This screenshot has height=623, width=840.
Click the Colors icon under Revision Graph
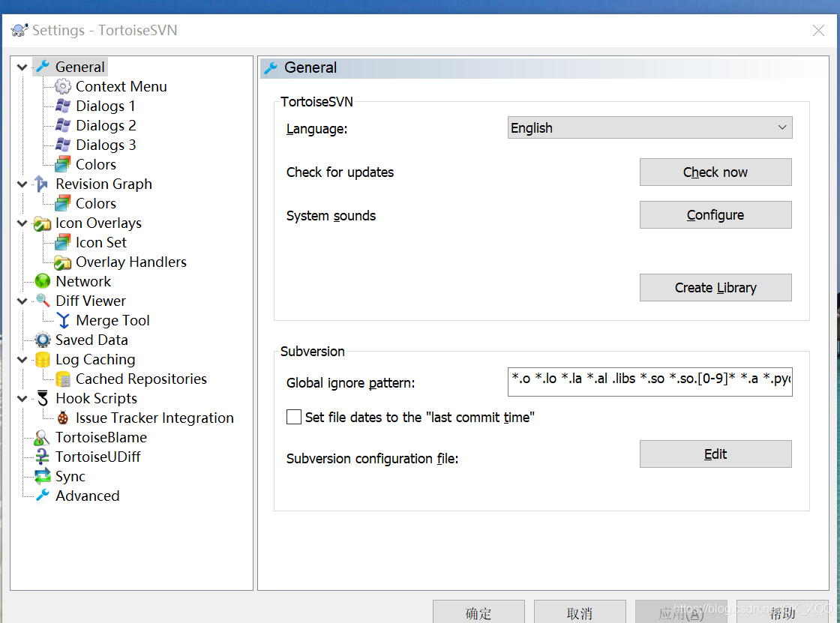coord(63,204)
